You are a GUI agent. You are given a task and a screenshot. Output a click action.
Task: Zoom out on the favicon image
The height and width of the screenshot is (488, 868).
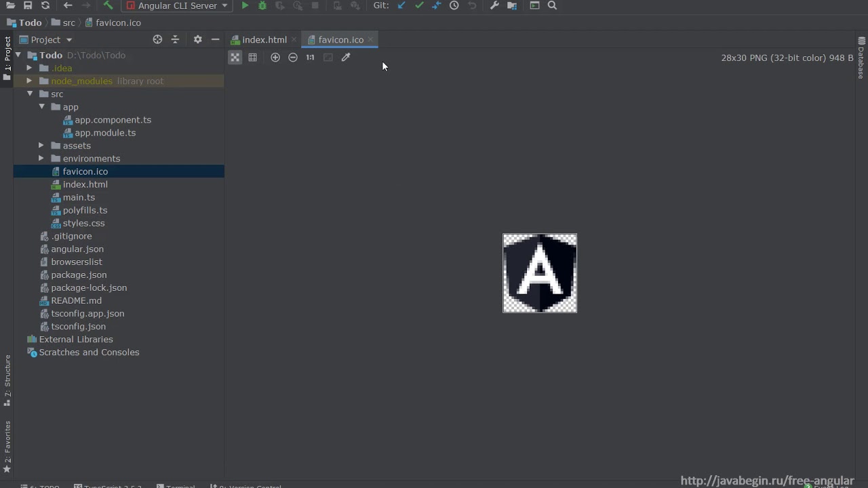293,58
